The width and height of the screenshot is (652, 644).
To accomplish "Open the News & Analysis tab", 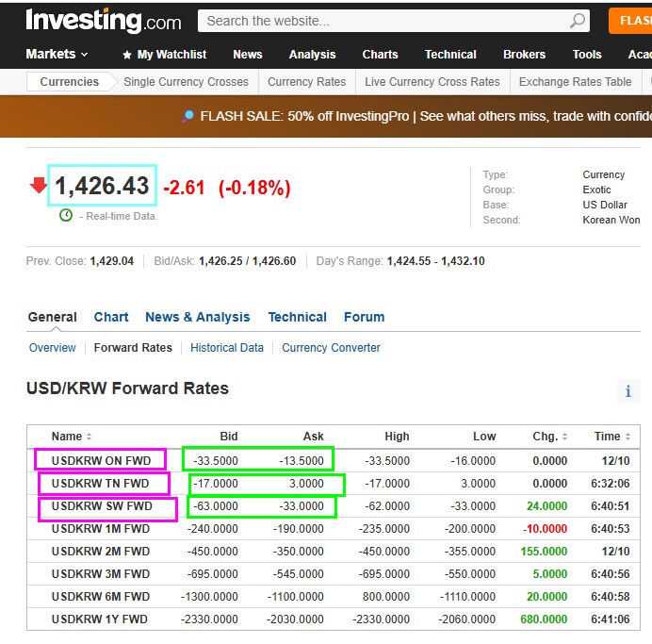I will 198,317.
